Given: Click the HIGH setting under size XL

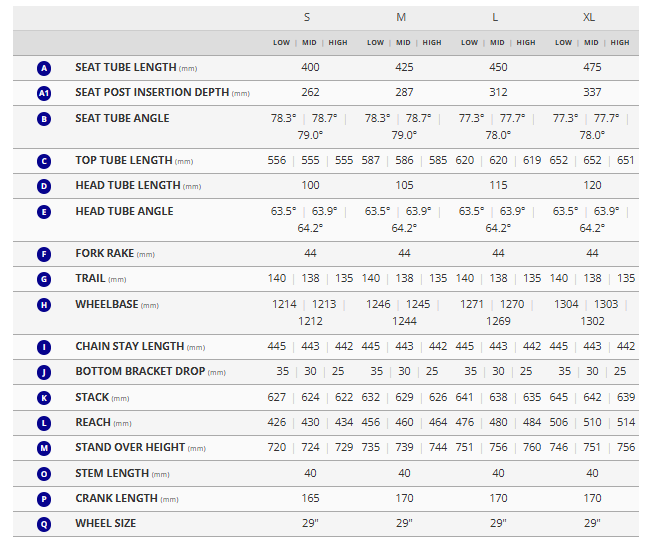Looking at the screenshot, I should pos(620,43).
